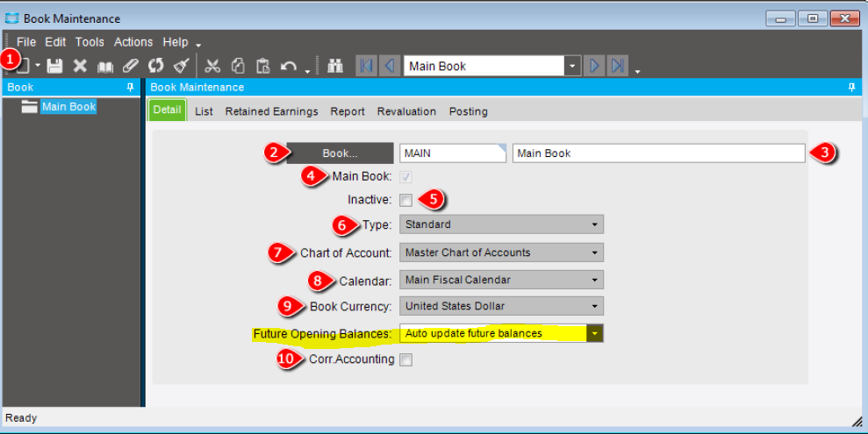Open Search with the binoculars icon

point(335,67)
